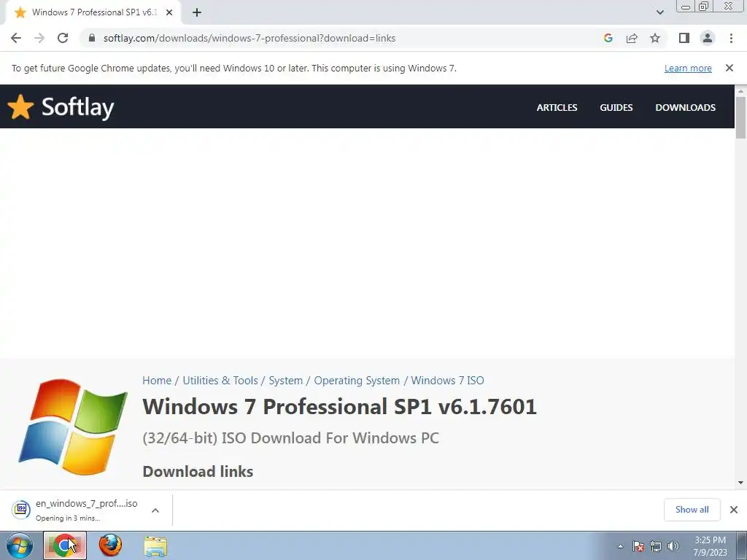Close the downloads bar
Image resolution: width=747 pixels, height=560 pixels.
734,510
